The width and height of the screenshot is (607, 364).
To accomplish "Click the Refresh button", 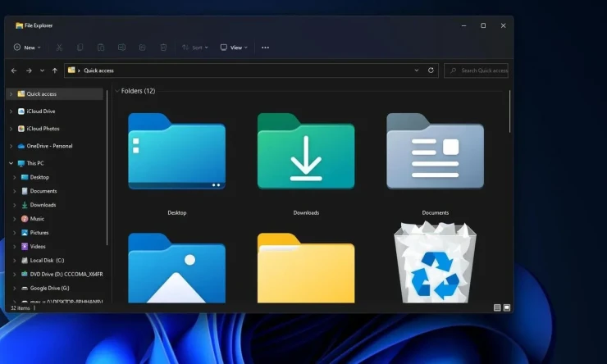I will (431, 71).
